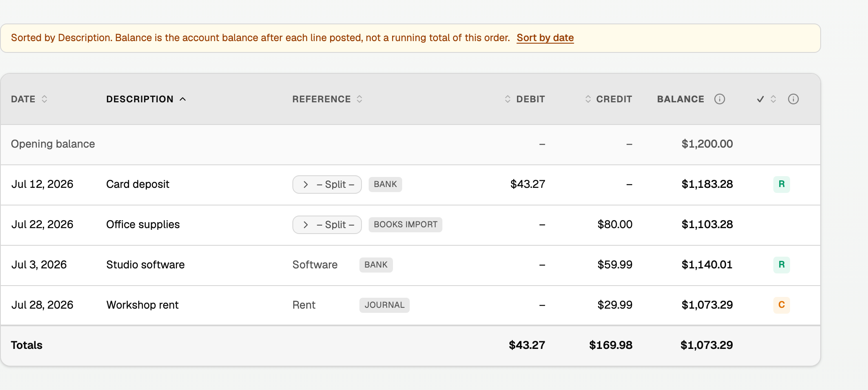Select the 'Office supplies' description

pyautogui.click(x=143, y=224)
